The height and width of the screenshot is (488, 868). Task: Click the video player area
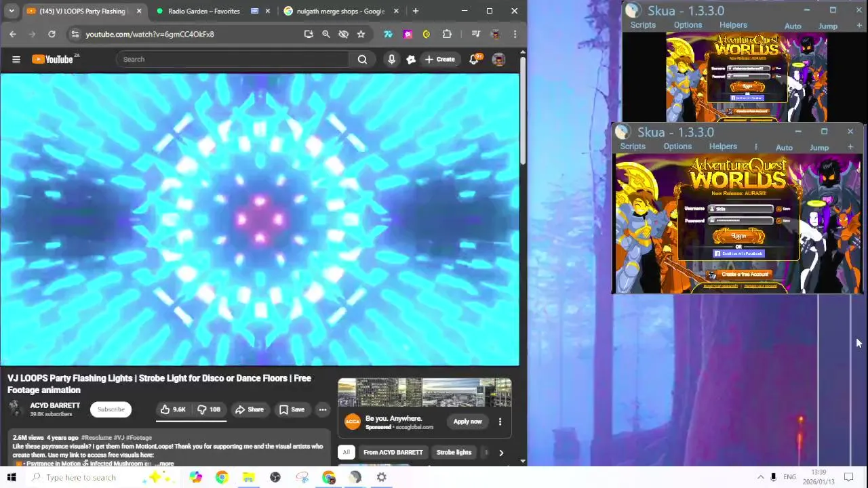260,220
